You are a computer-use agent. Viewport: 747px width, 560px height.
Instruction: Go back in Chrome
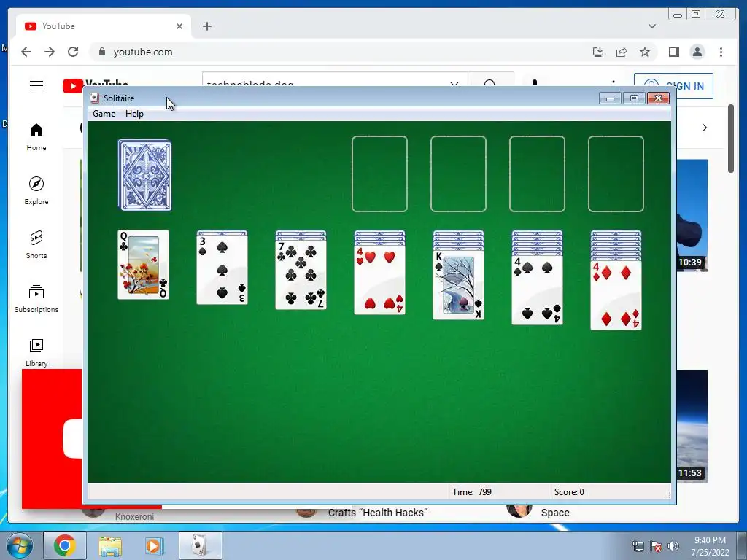(26, 52)
